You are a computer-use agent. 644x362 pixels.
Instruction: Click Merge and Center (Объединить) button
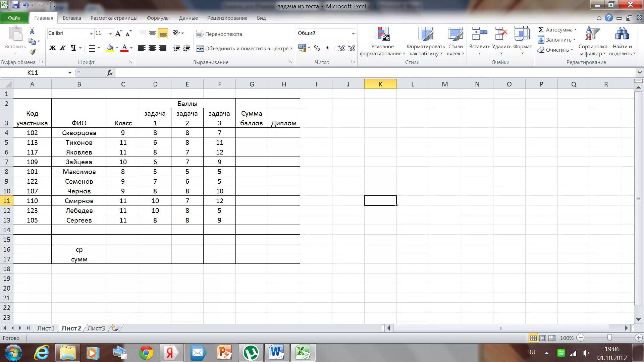[x=243, y=49]
